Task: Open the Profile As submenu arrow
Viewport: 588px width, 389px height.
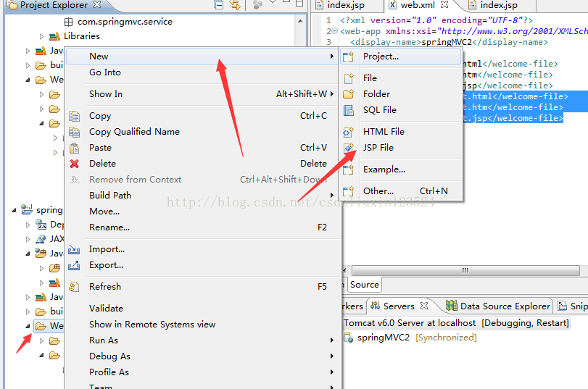Action: coord(332,372)
